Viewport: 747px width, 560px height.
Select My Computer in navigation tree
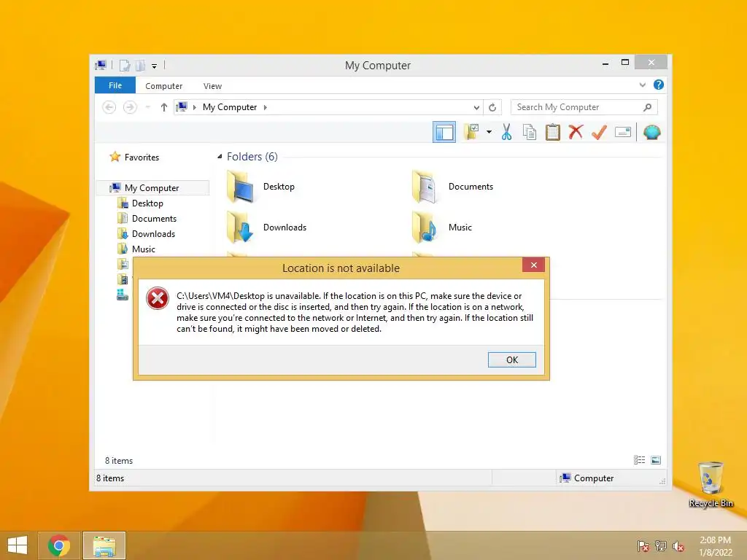pyautogui.click(x=152, y=187)
